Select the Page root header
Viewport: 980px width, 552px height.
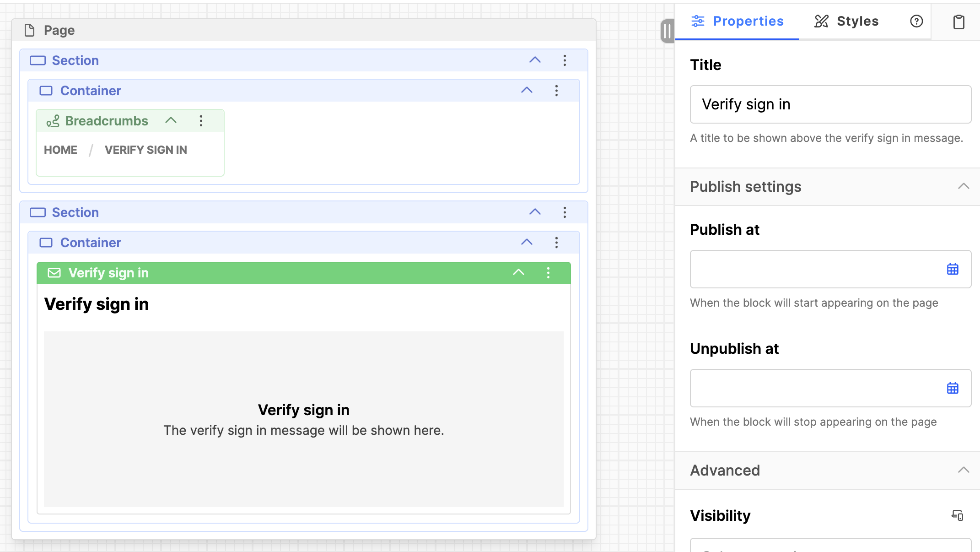click(x=59, y=30)
